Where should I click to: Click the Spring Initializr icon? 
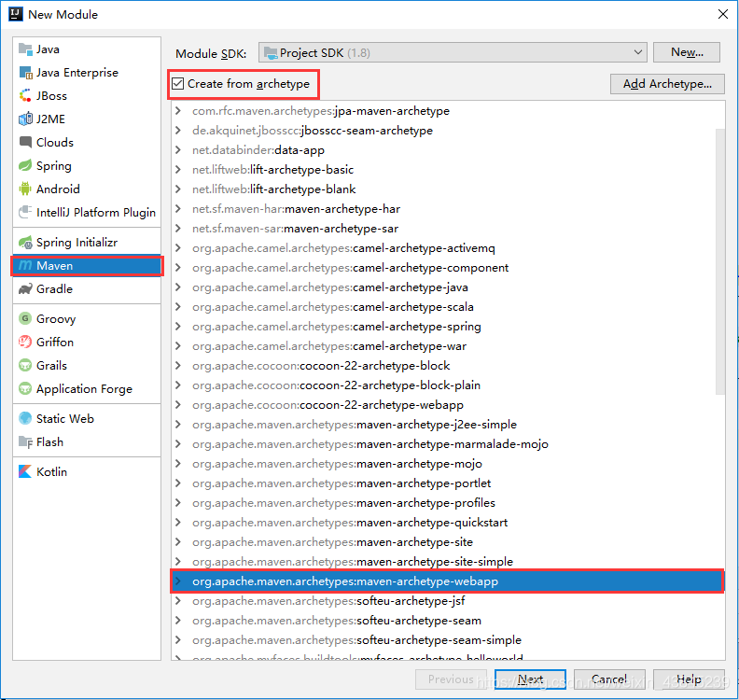pyautogui.click(x=25, y=243)
